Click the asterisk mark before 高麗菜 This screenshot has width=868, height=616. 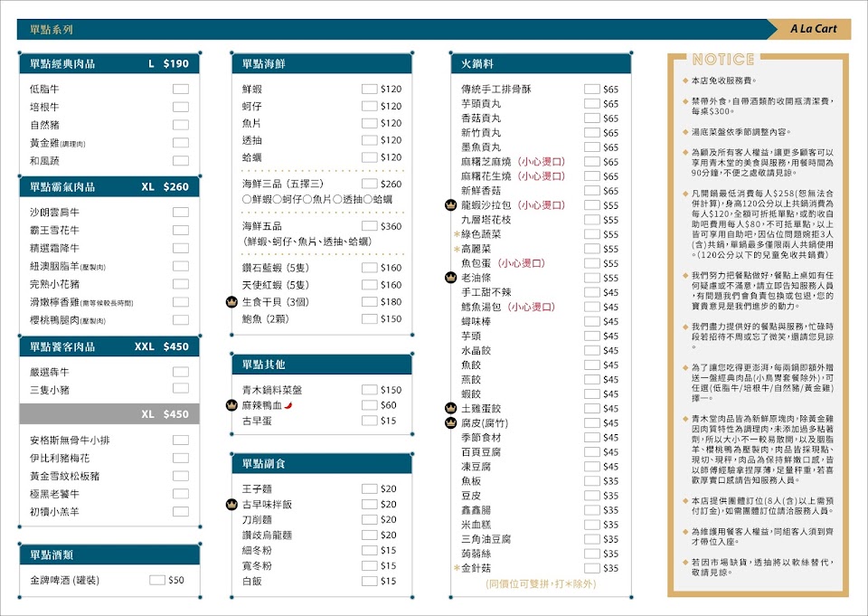[458, 250]
